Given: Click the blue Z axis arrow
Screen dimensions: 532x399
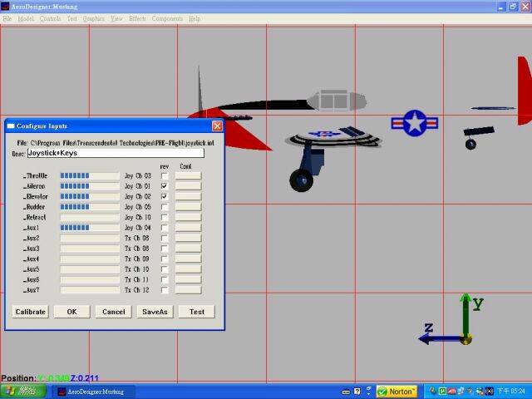Looking at the screenshot, I should (439, 338).
